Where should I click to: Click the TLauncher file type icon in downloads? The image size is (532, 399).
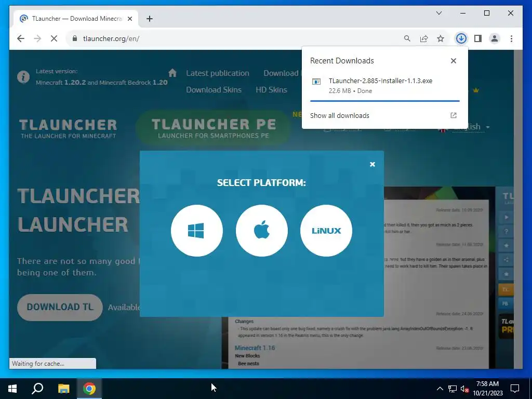point(316,82)
